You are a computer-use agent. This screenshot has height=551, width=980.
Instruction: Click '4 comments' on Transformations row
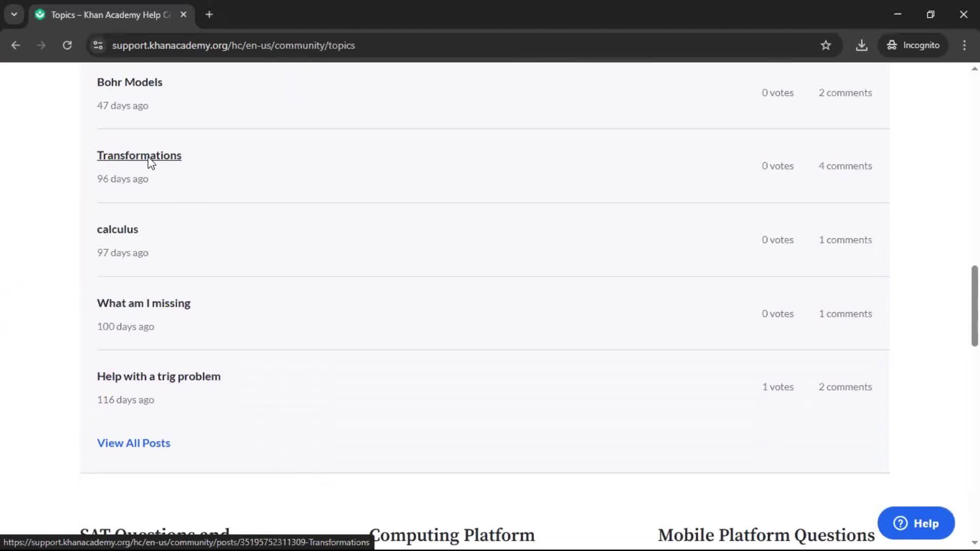(x=845, y=166)
